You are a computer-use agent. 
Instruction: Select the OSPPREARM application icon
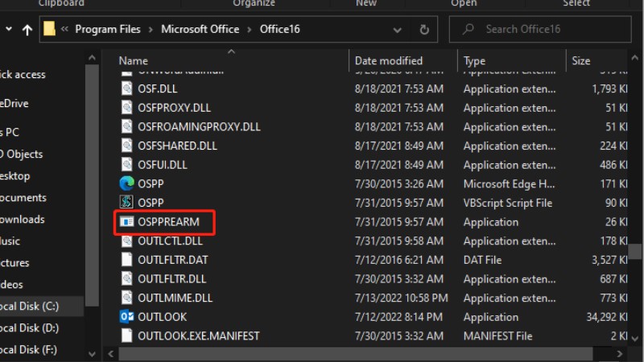tap(126, 221)
